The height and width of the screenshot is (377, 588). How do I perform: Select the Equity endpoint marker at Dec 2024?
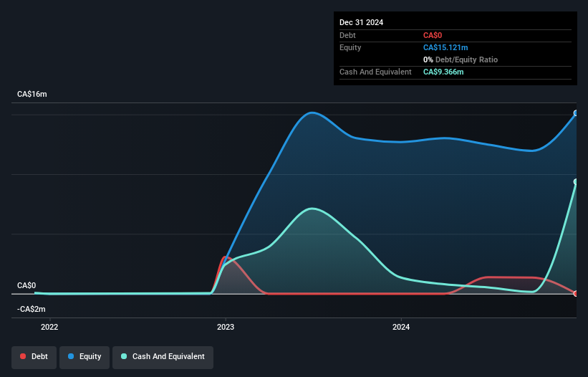point(576,113)
